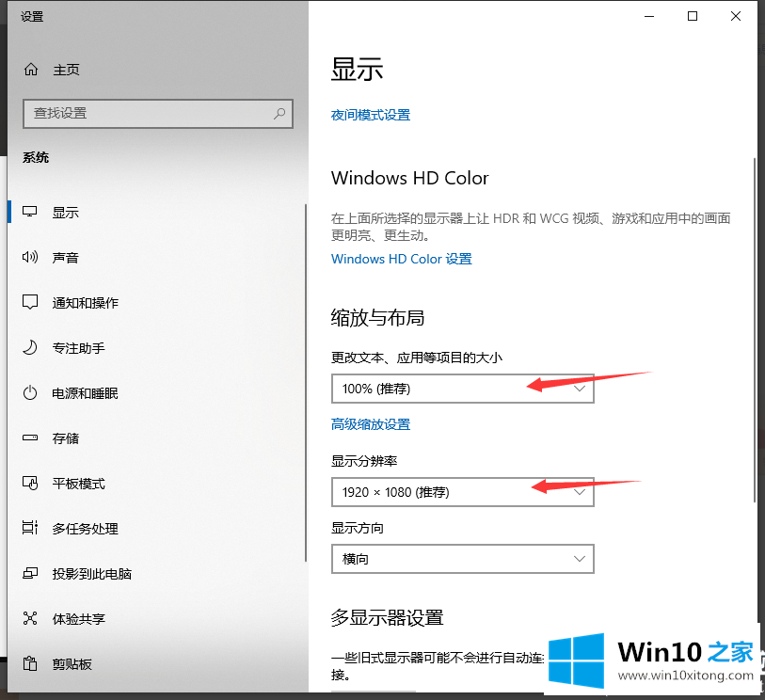The height and width of the screenshot is (700, 765).
Task: Click the moon icon for 专注助手
Action: pyautogui.click(x=30, y=348)
